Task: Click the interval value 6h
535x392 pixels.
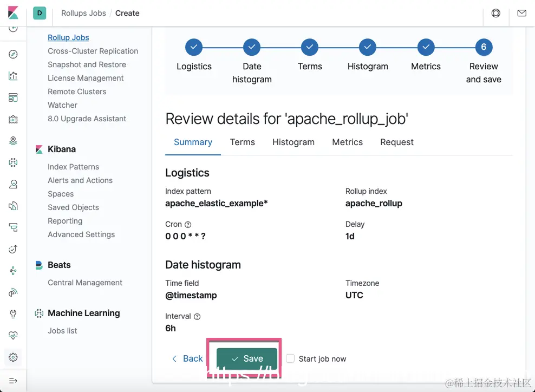Action: pos(170,328)
